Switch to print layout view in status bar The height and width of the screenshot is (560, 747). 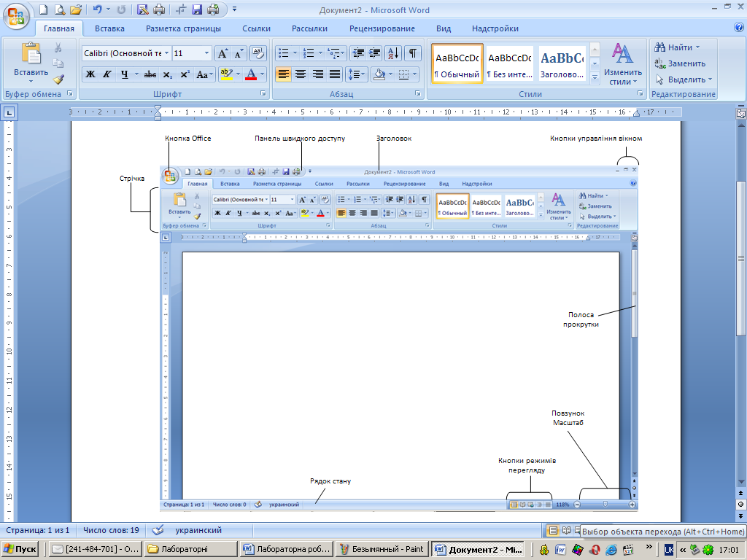553,530
